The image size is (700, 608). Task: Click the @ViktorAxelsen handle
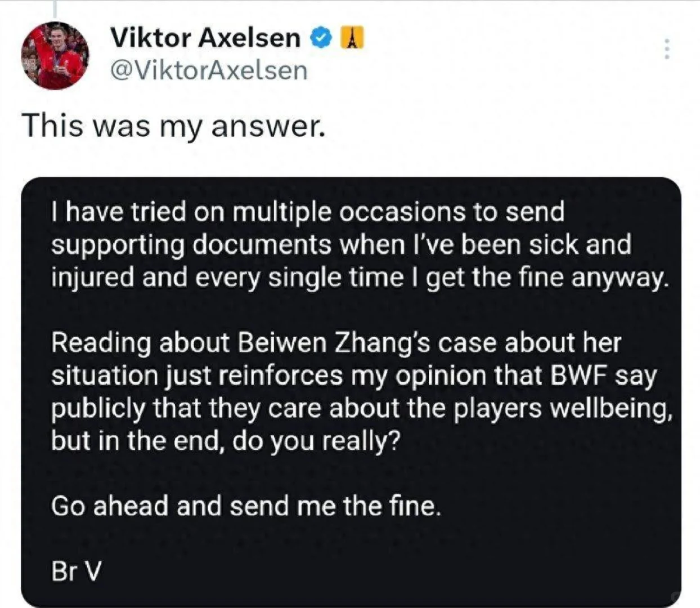tap(209, 71)
